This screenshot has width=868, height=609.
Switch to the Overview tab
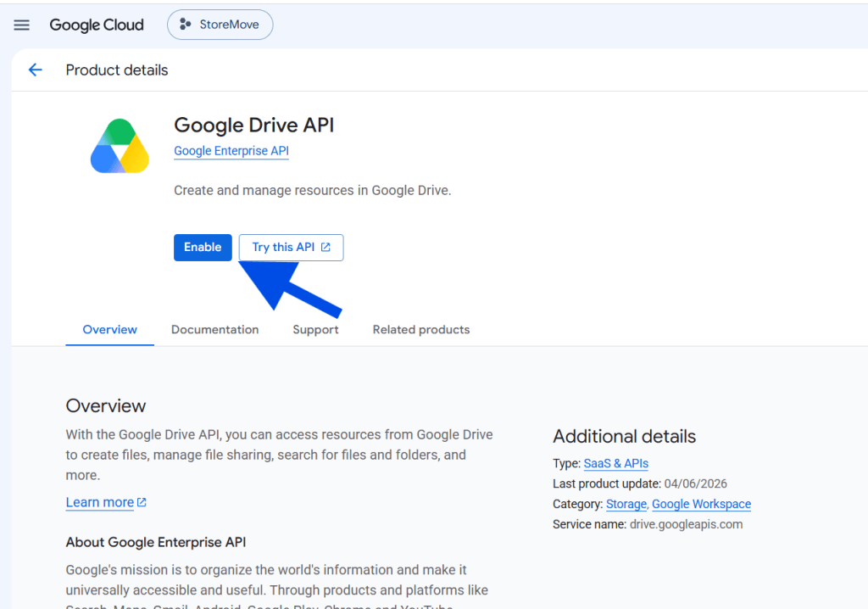tap(109, 330)
